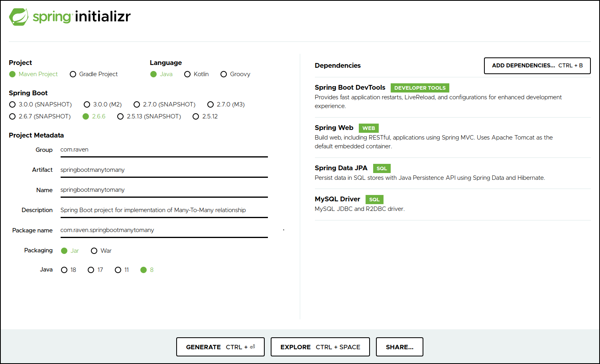Click the SQL tag beside MySQL Driver
Image resolution: width=600 pixels, height=364 pixels.
[374, 200]
